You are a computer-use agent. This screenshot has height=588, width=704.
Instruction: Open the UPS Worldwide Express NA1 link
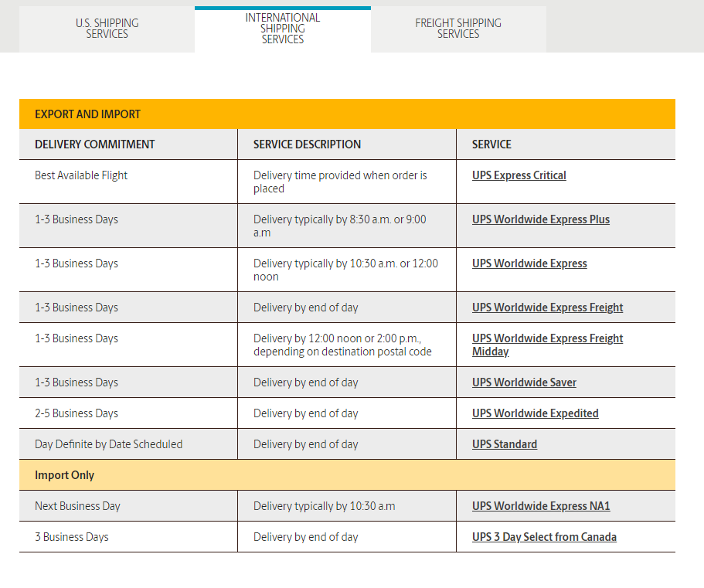(x=541, y=506)
